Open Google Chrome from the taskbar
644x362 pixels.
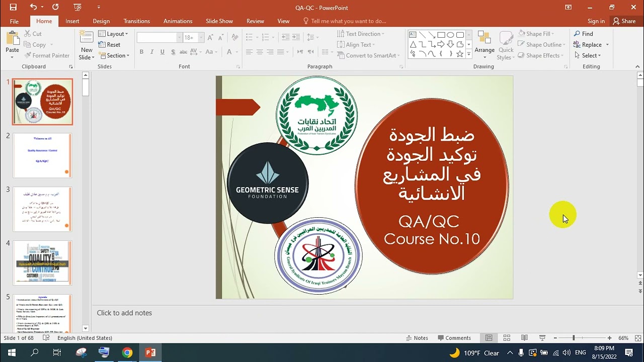click(x=127, y=352)
